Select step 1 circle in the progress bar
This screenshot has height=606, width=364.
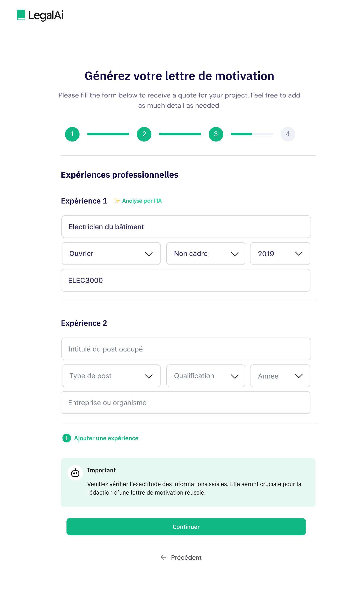tap(72, 134)
